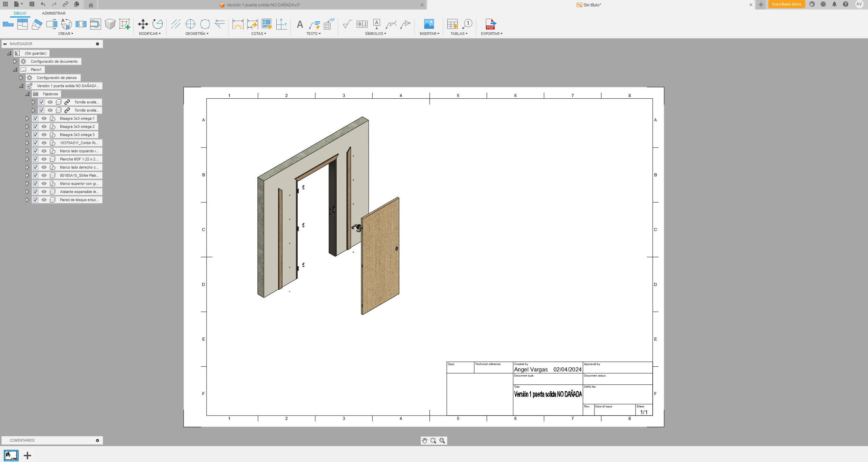
Task: Open the Export PDF icon
Action: (491, 24)
